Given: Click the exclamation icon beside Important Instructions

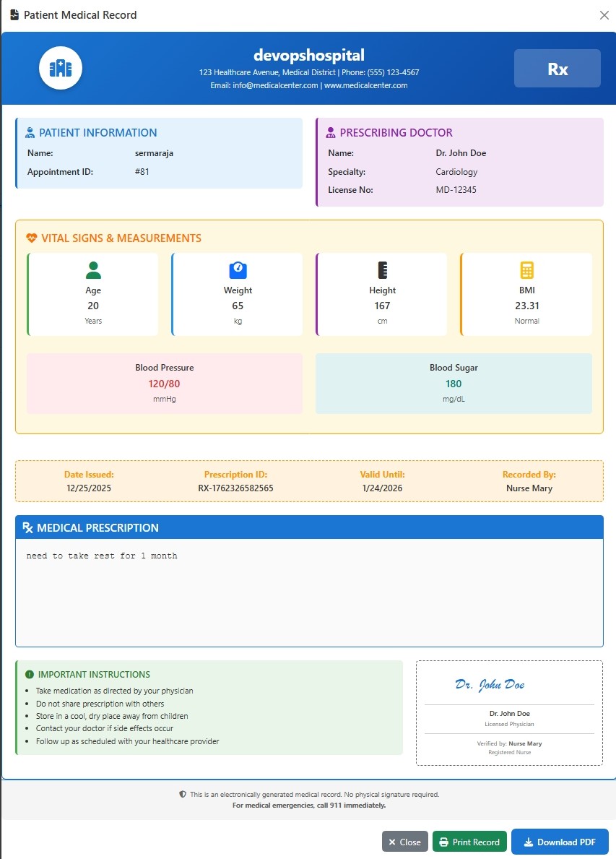Looking at the screenshot, I should pos(30,675).
